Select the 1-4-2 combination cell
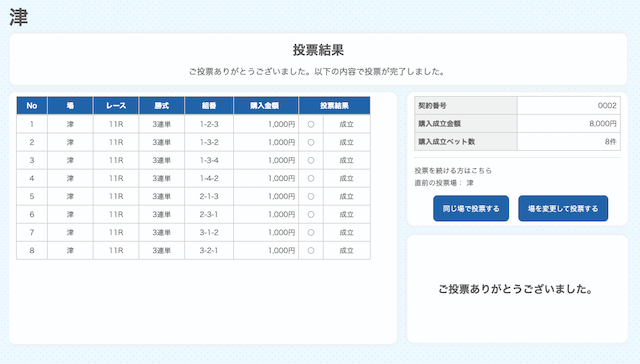 coord(209,178)
